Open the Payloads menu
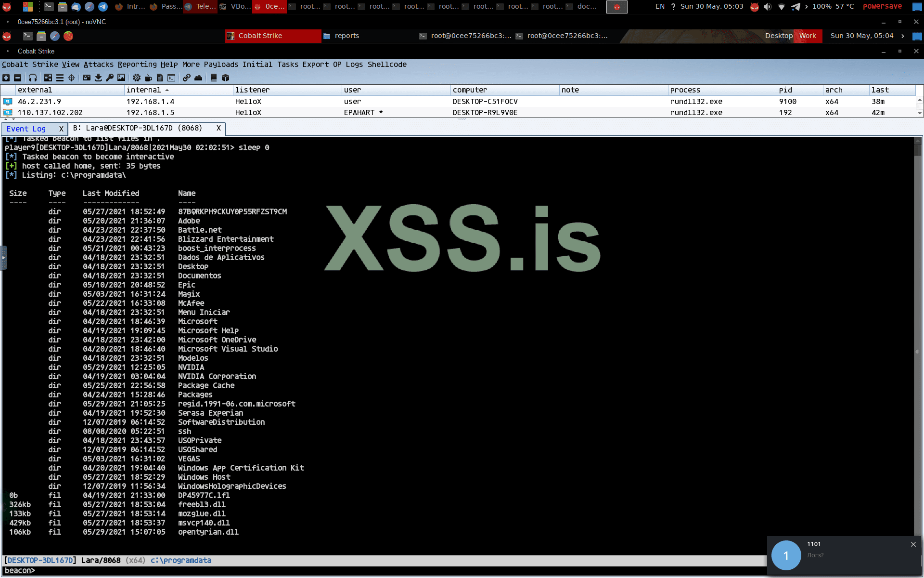The height and width of the screenshot is (578, 924). pos(220,65)
